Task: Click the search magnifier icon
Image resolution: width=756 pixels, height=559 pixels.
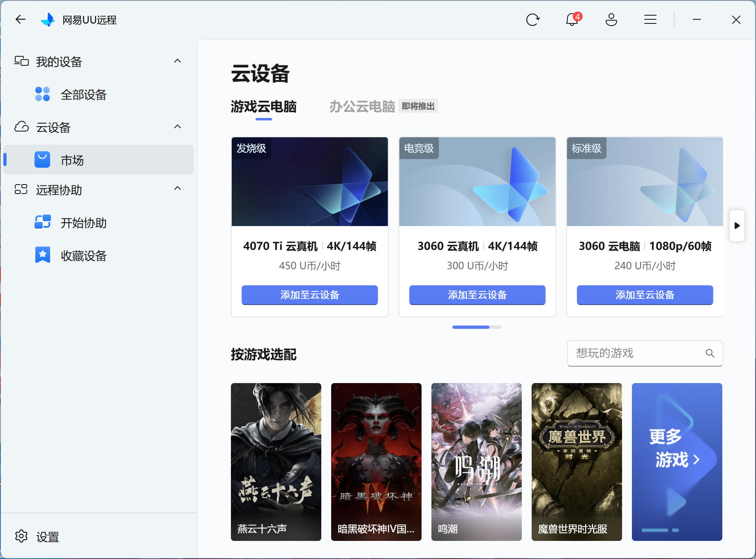Action: click(x=710, y=353)
